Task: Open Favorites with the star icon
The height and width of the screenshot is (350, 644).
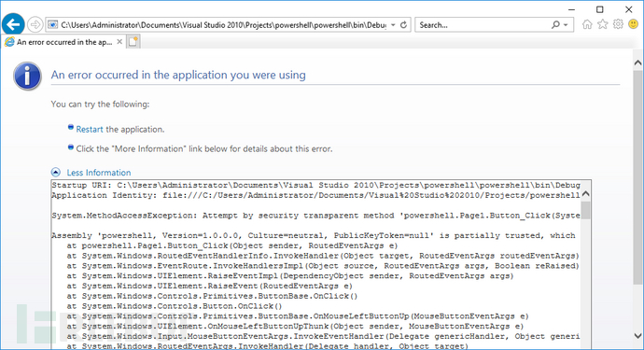Action: (x=603, y=24)
